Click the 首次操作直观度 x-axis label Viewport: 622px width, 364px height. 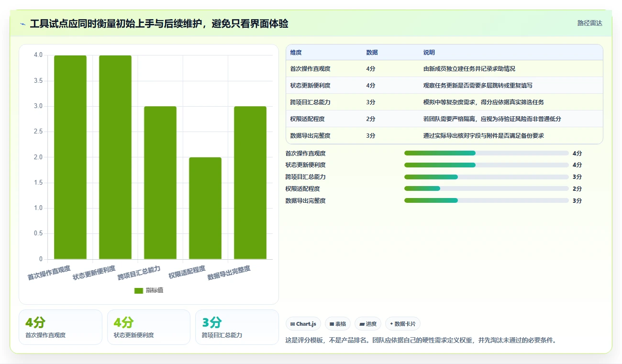(49, 273)
